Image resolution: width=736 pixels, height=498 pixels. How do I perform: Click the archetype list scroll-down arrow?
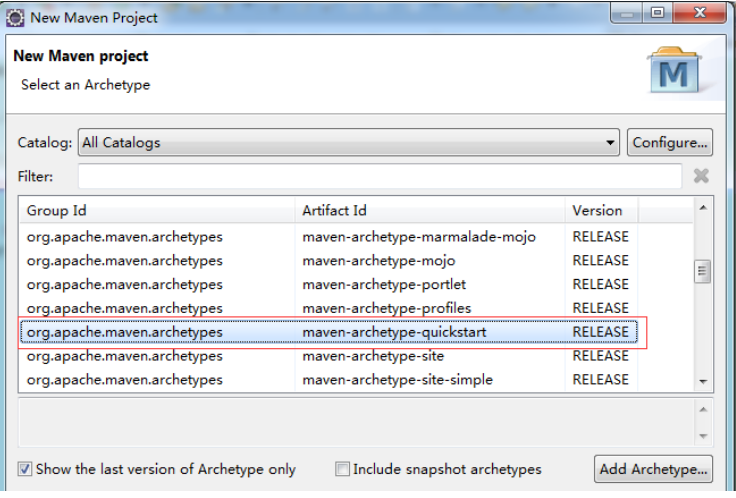(x=703, y=382)
